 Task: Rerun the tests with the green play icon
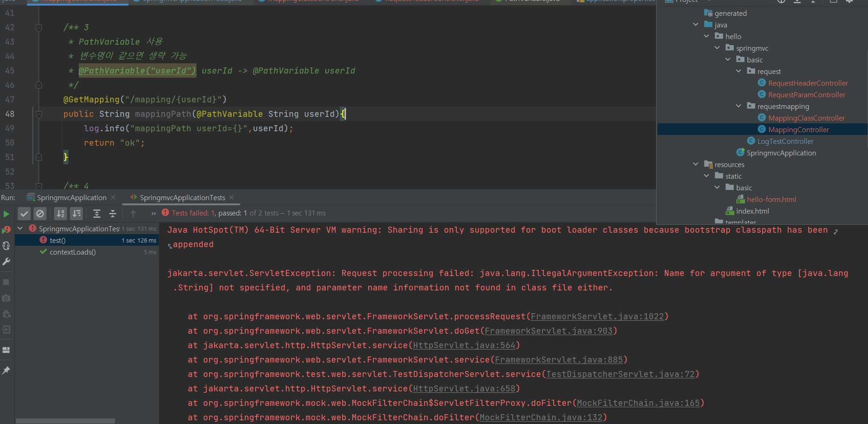(6, 214)
